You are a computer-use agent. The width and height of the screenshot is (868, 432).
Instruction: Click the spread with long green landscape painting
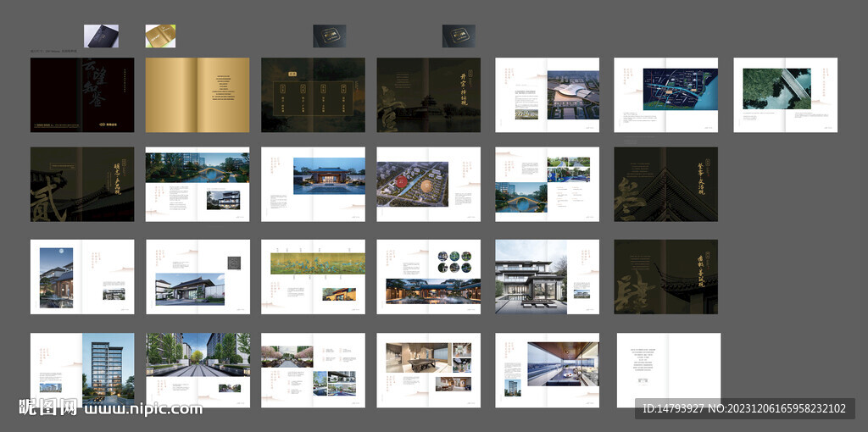pyautogui.click(x=313, y=277)
